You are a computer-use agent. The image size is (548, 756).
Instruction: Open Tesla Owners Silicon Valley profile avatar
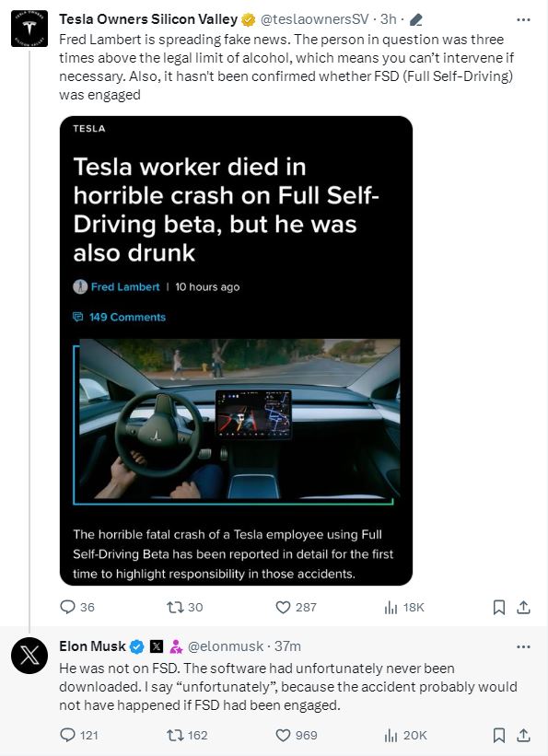(29, 29)
